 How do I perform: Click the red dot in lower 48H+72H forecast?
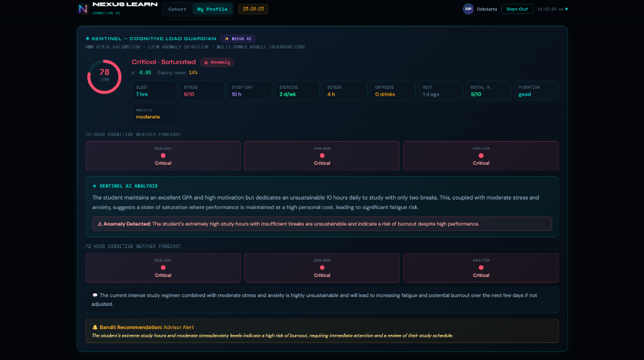(481, 267)
